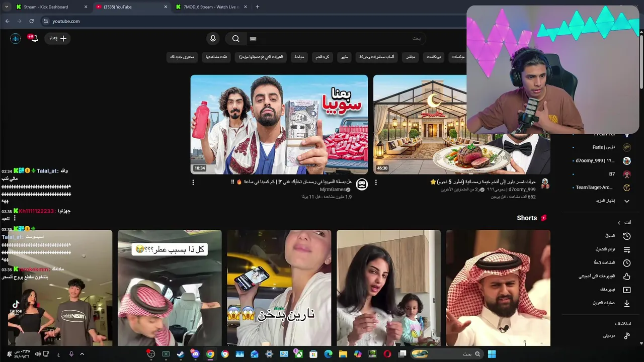644x362 pixels.
Task: Select the طهو filter chip
Action: [x=344, y=57]
